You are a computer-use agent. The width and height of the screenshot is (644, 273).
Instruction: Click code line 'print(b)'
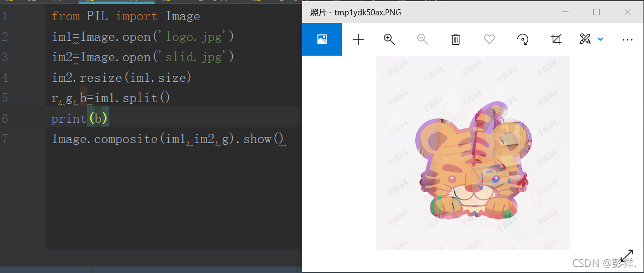80,118
